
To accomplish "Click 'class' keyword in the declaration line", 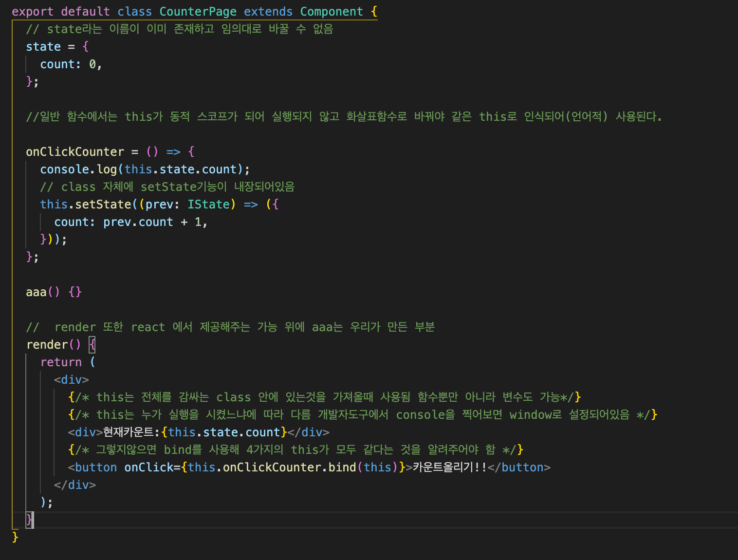I will 135,12.
